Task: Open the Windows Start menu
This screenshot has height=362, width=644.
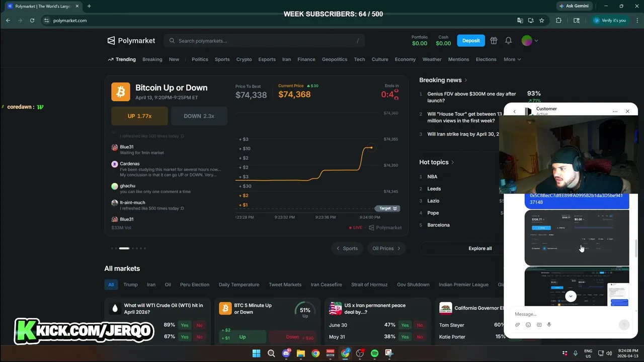Action: [257, 353]
